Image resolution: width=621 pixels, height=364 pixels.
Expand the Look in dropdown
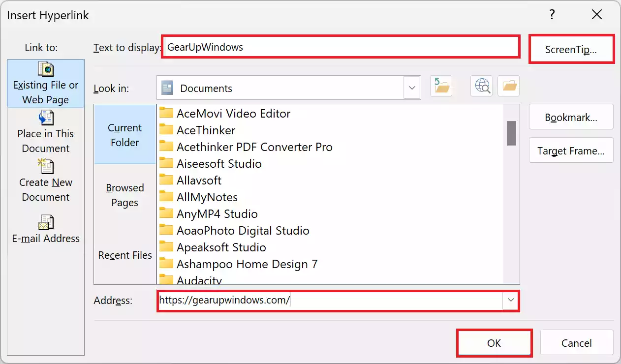click(412, 88)
